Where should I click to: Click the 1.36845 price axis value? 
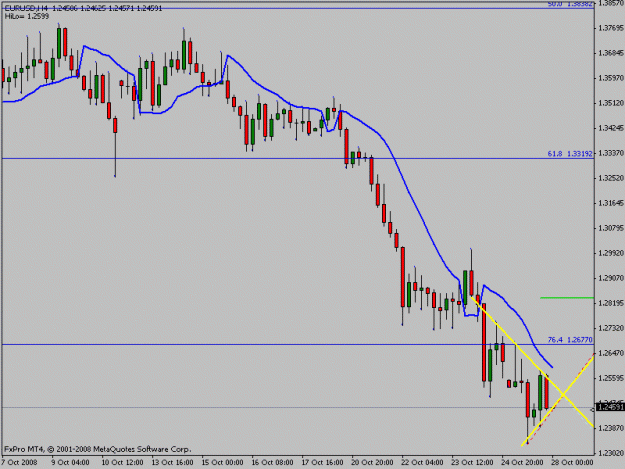tap(611, 53)
